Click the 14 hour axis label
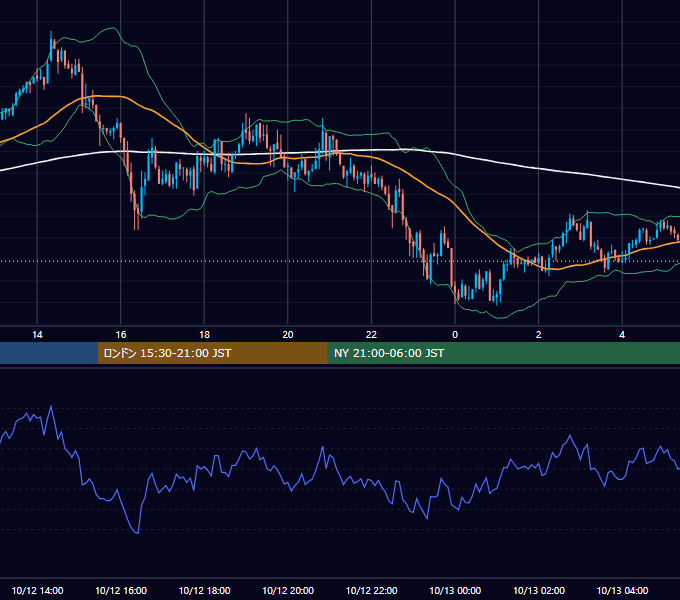This screenshot has width=680, height=600. click(37, 335)
